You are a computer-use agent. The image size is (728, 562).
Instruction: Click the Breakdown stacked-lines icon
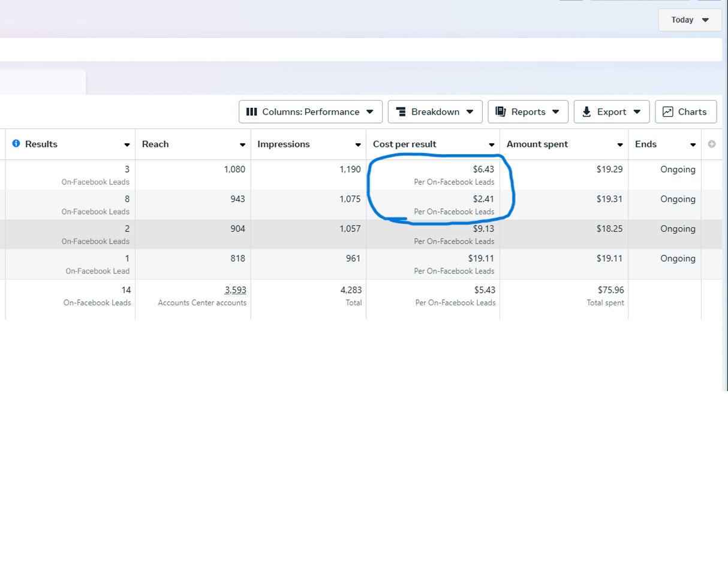coord(401,112)
